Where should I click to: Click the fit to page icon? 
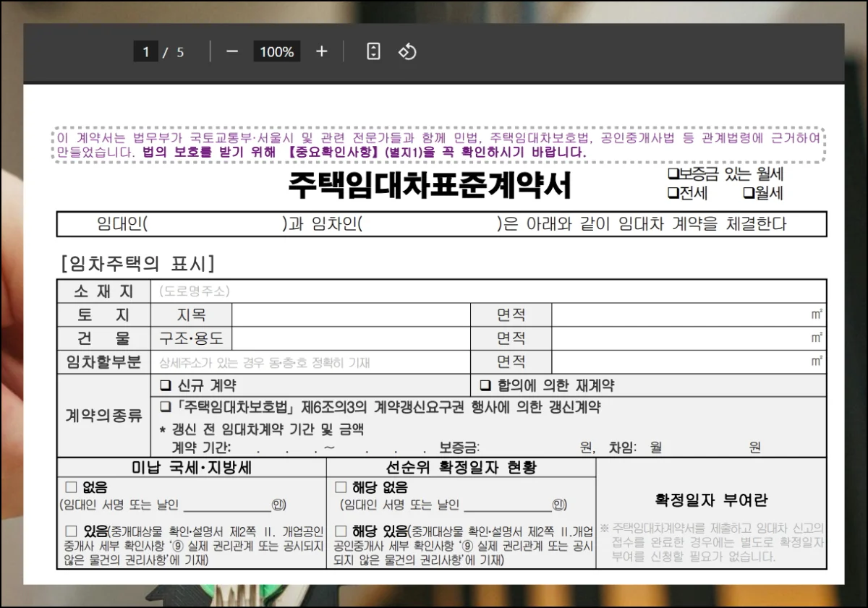point(373,52)
